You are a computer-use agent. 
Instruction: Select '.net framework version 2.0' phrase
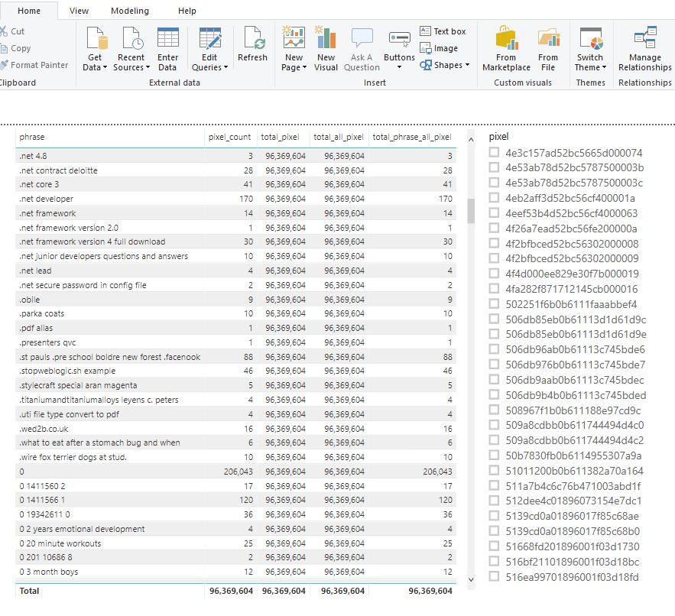click(69, 228)
